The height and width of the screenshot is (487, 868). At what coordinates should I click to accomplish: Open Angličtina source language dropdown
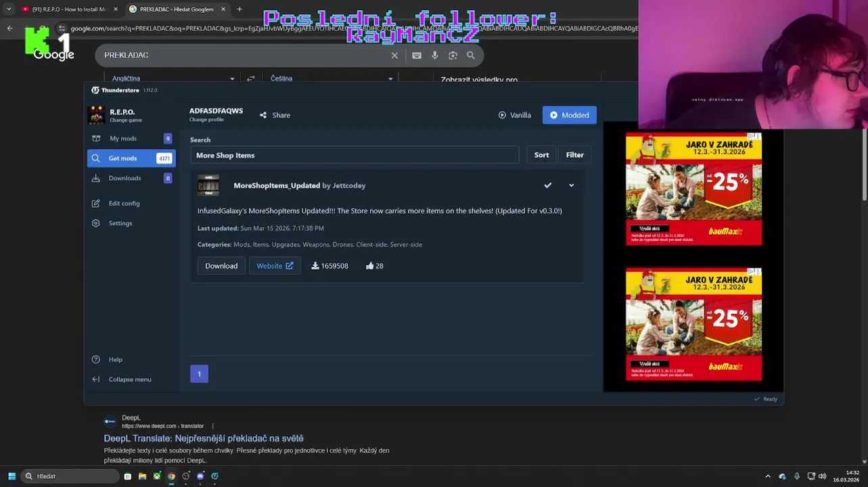pyautogui.click(x=173, y=78)
